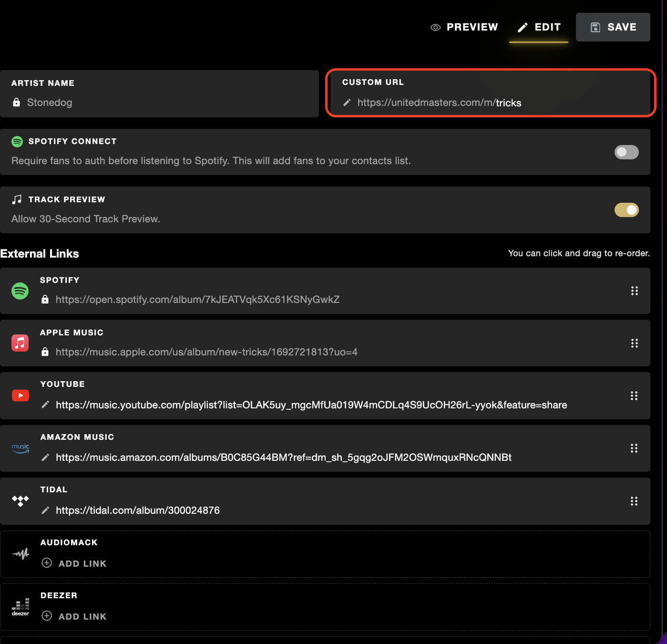
Task: Click the pencil icon on Tidal link
Action: coord(45,510)
